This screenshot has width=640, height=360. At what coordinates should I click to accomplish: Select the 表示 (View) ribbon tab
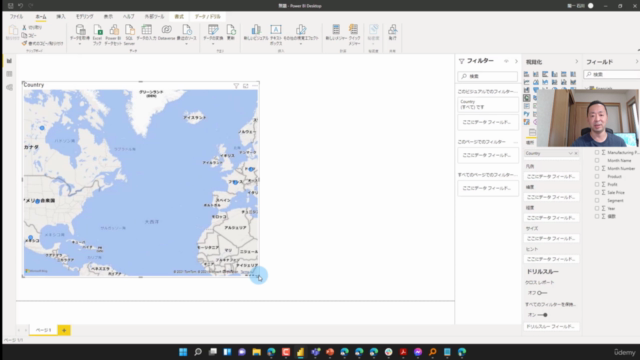point(108,17)
